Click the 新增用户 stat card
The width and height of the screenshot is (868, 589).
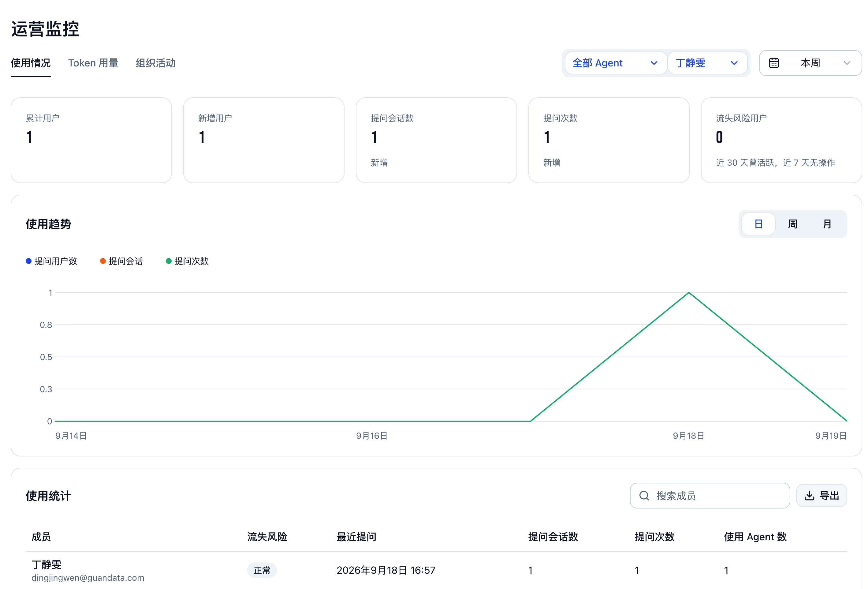(x=264, y=140)
